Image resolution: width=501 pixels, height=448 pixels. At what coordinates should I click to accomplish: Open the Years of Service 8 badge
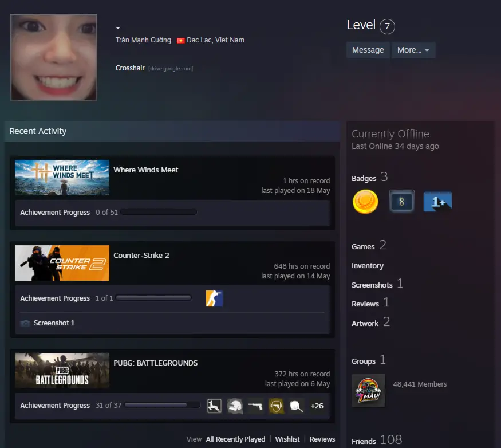401,202
